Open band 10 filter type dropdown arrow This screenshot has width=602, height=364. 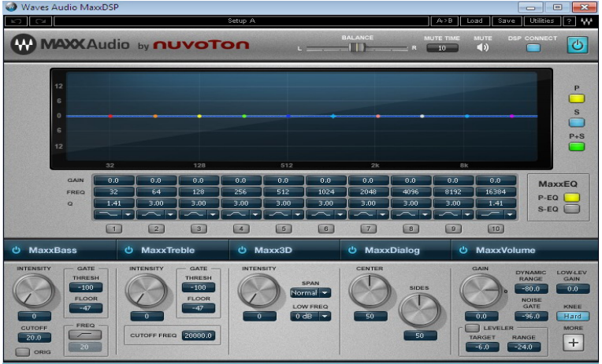[511, 214]
